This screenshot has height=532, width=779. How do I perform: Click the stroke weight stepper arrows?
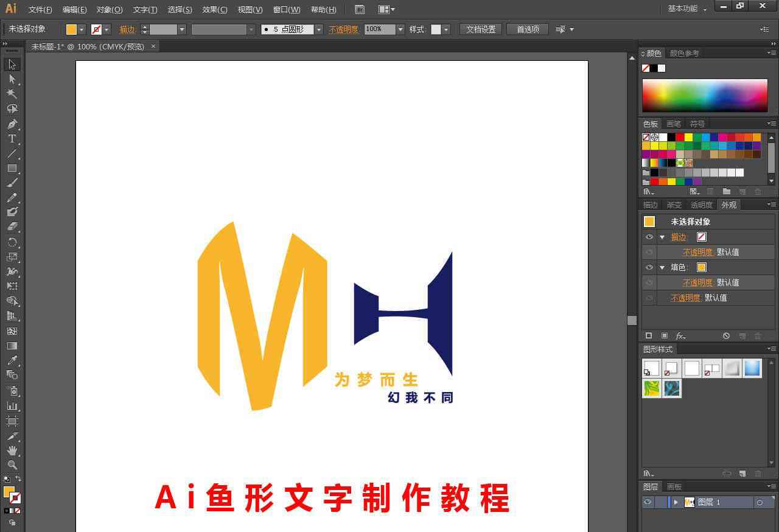[144, 29]
